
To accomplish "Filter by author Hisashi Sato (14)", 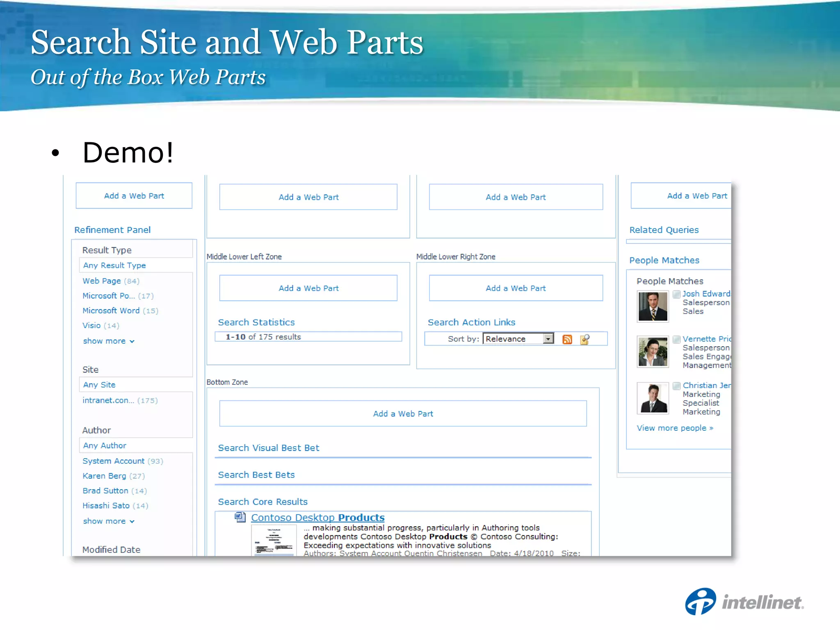I will point(115,505).
